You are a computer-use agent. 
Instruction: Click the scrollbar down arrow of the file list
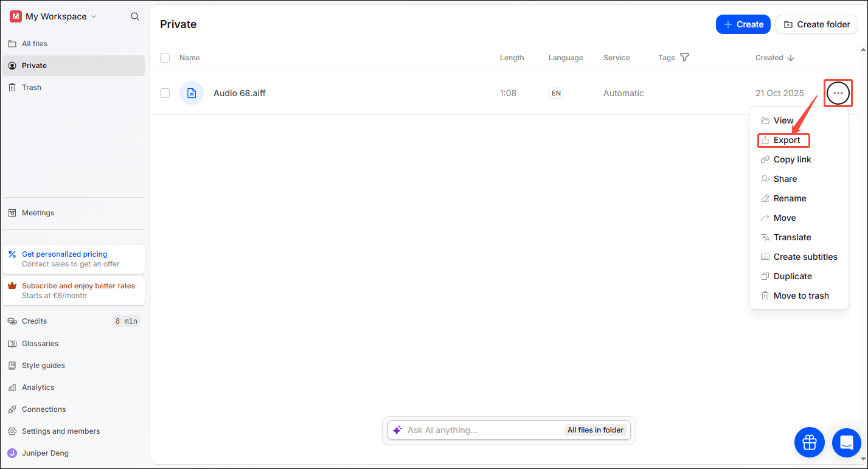tap(863, 460)
